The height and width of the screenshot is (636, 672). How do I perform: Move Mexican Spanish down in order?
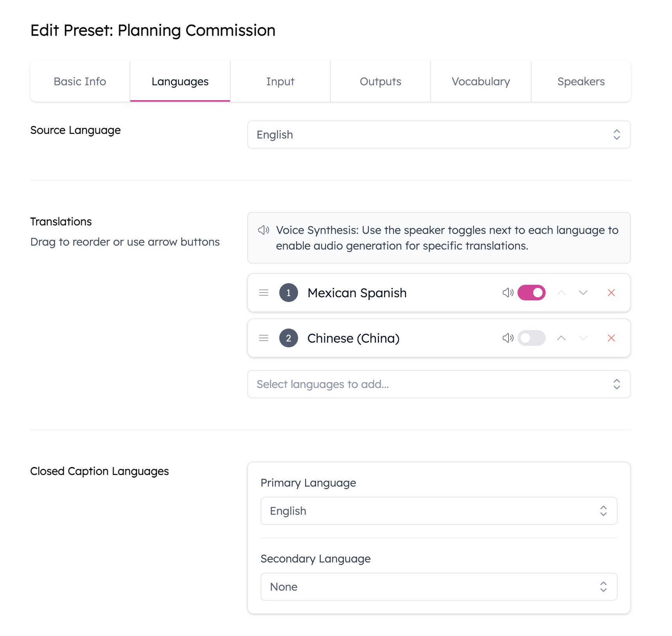[x=583, y=293]
